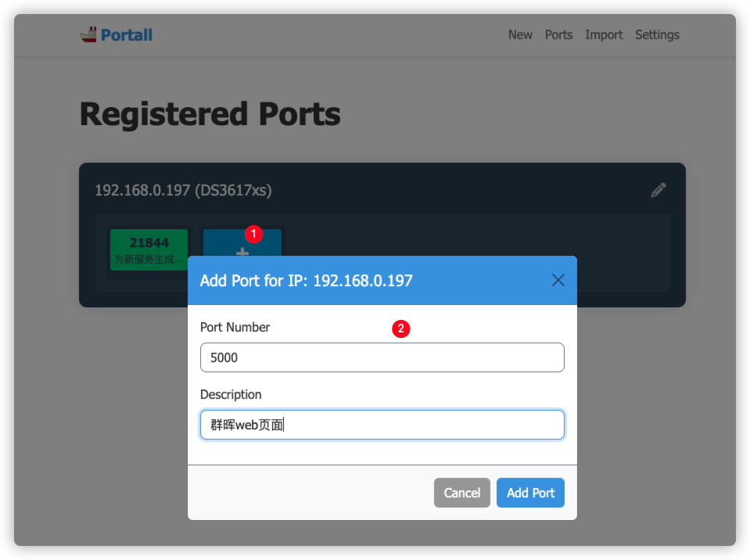Click the red number 1 marker badge

coord(253,234)
